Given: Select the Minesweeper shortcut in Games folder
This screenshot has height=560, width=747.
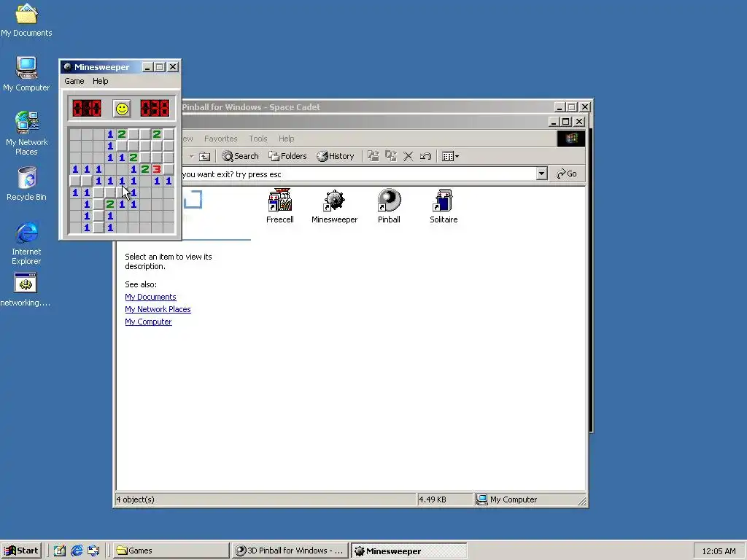Looking at the screenshot, I should click(334, 206).
